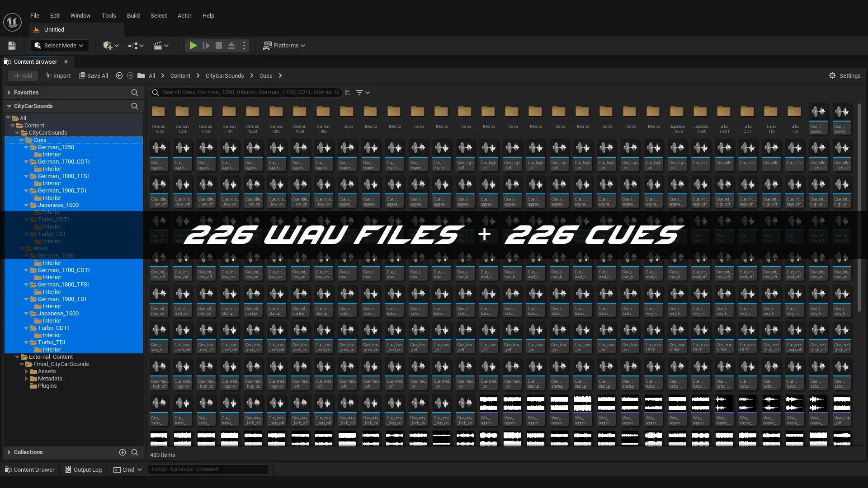Click Save All in Content Browser
The height and width of the screenshot is (488, 868).
[x=94, y=76]
